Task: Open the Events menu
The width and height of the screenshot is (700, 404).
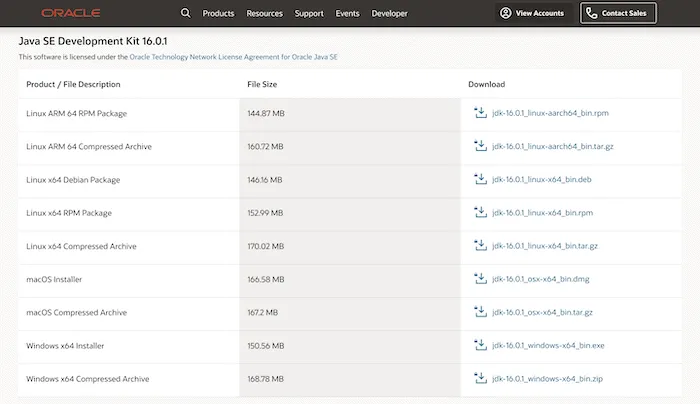Action: (x=347, y=13)
